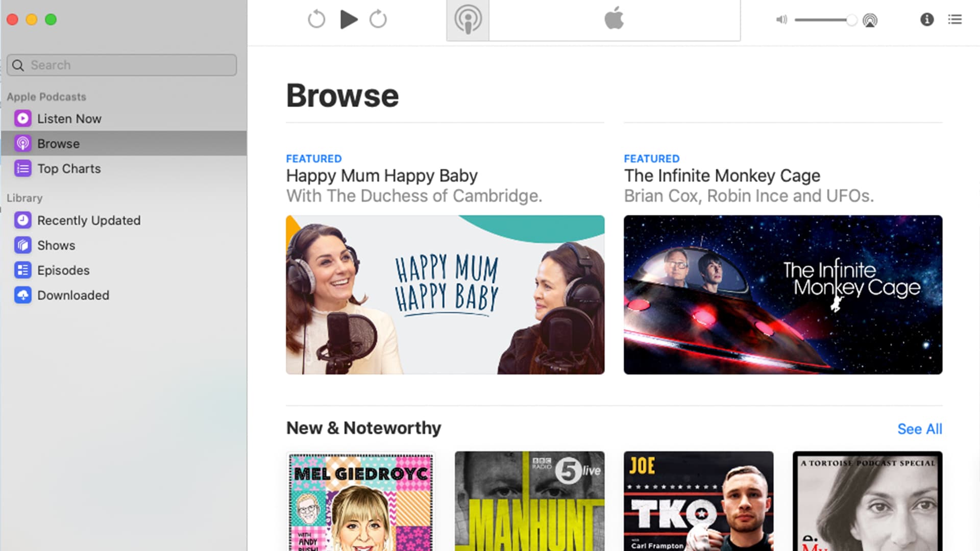Open the Downloaded section
The image size is (980, 551).
pyautogui.click(x=73, y=295)
